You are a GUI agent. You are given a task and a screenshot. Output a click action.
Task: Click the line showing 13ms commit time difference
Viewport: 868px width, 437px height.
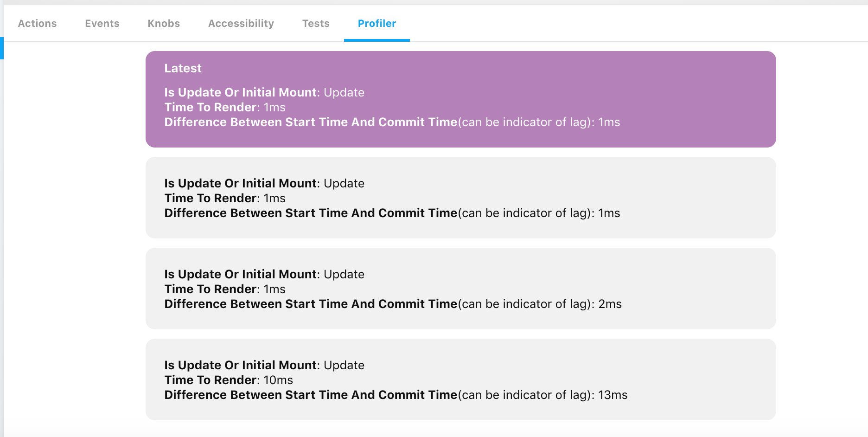coord(396,395)
